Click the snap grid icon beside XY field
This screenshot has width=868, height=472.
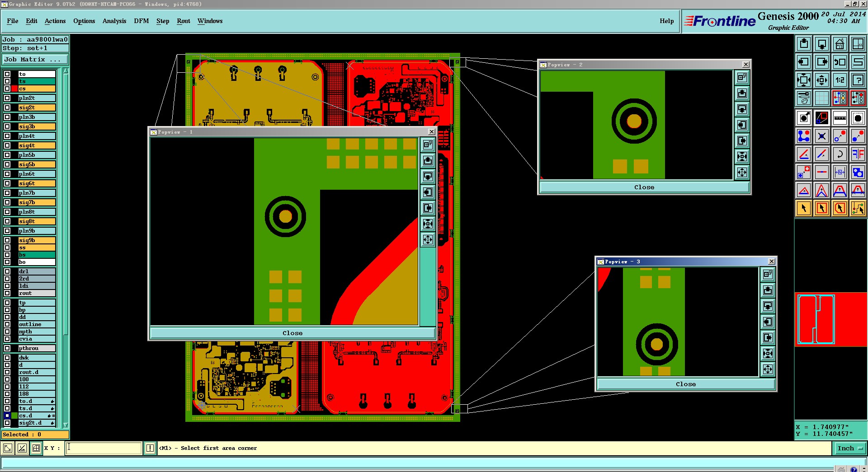coord(36,448)
